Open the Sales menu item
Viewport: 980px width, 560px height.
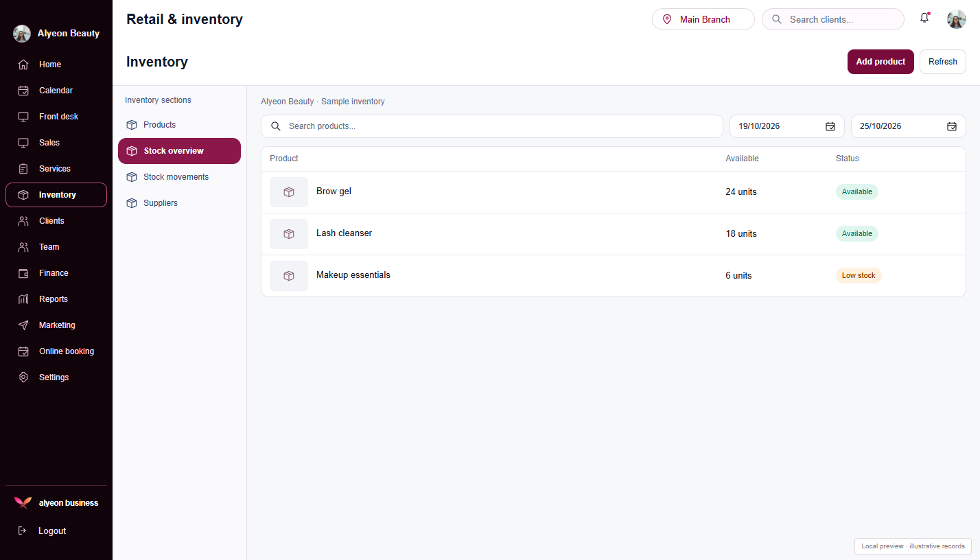coord(56,143)
